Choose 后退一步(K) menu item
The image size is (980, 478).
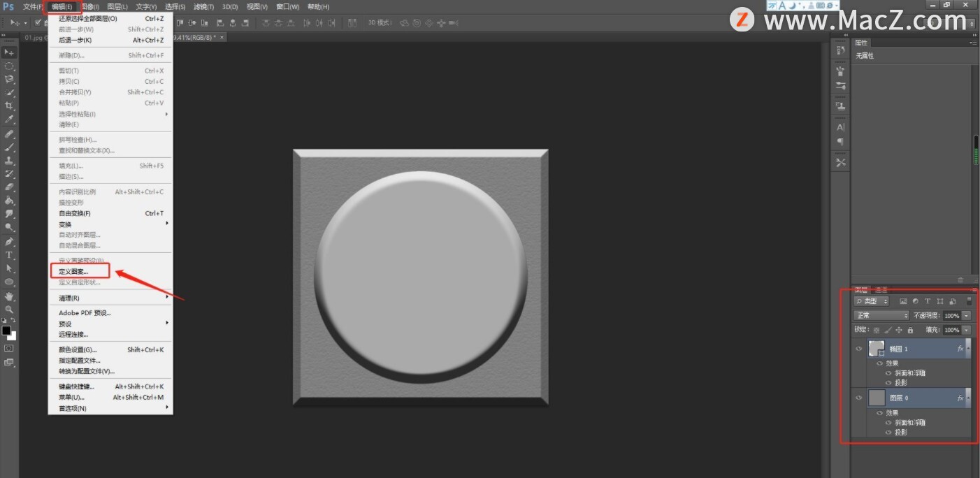point(110,41)
